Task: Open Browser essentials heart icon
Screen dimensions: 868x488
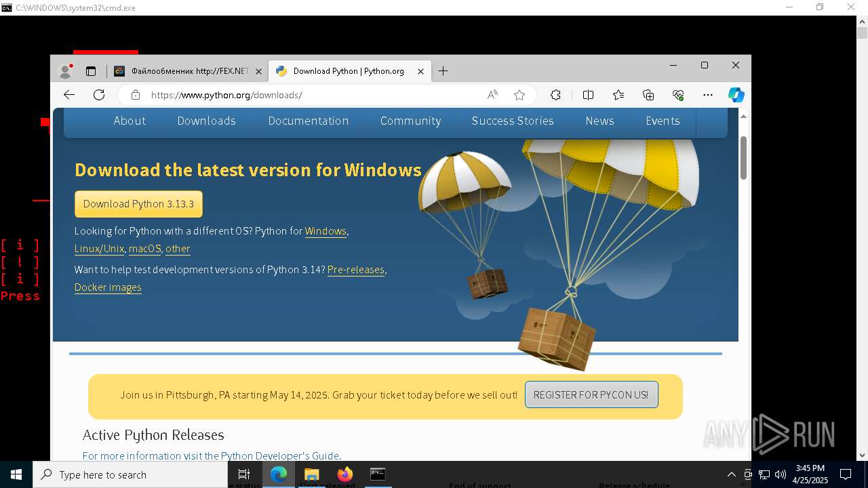Action: [x=678, y=95]
